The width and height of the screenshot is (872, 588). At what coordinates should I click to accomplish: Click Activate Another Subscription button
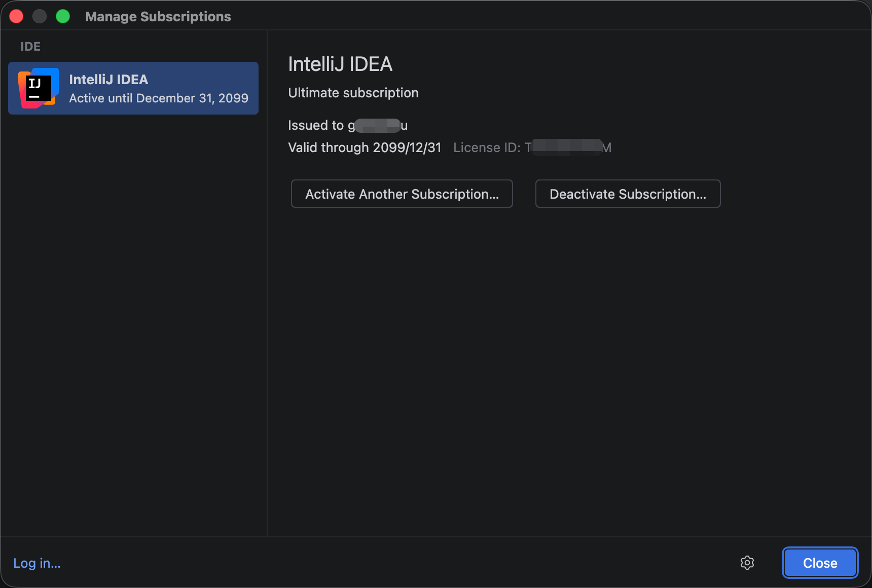[402, 194]
